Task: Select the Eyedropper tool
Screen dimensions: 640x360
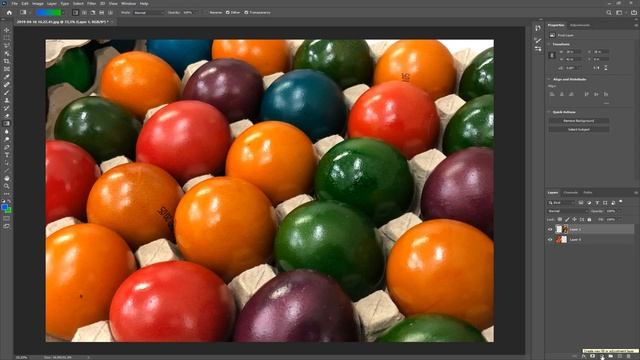Action: pyautogui.click(x=7, y=77)
